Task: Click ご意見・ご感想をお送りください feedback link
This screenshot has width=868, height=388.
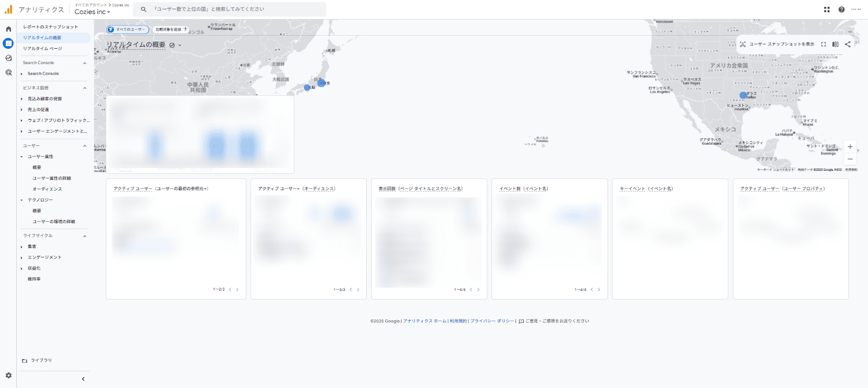Action: 554,321
